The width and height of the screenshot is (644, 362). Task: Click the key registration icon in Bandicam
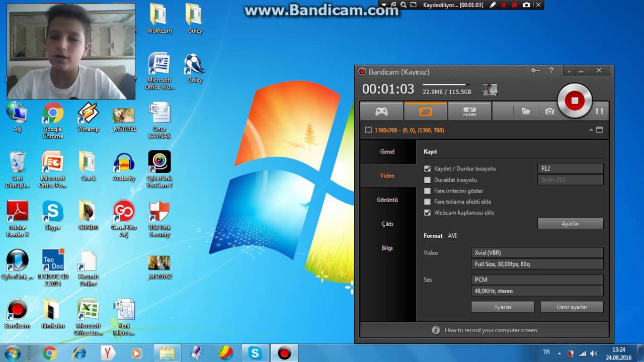pyautogui.click(x=535, y=71)
